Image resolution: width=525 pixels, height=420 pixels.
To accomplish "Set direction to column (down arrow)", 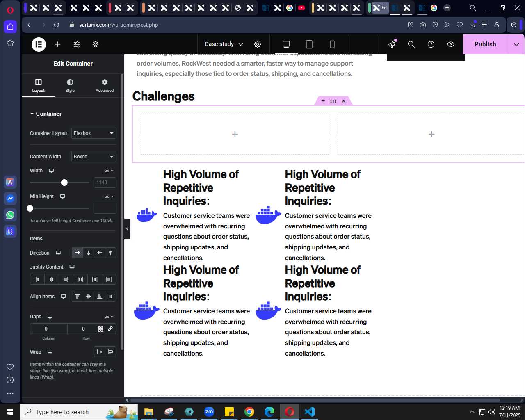I will [88, 253].
